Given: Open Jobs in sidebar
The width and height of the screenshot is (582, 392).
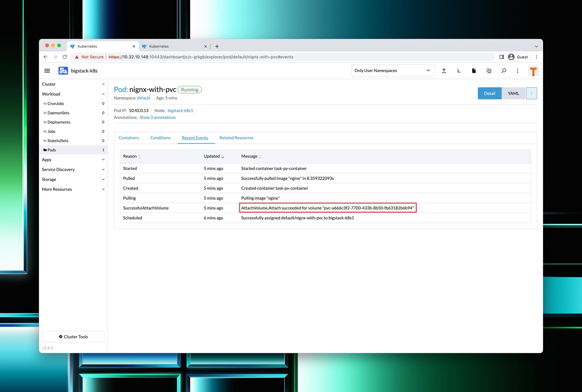Looking at the screenshot, I should coord(73,132).
